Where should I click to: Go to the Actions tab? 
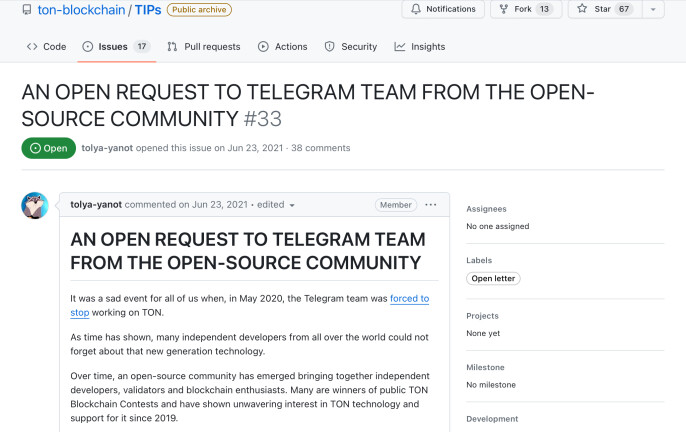tap(283, 46)
